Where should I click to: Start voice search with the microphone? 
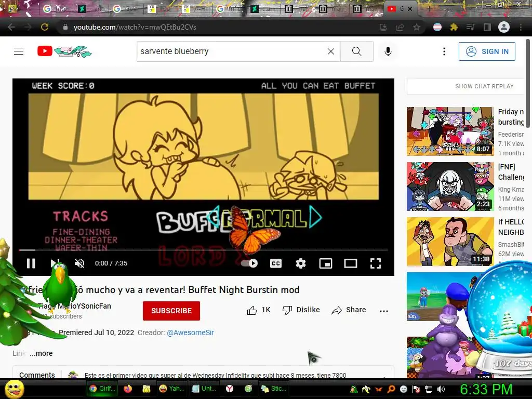coord(388,51)
